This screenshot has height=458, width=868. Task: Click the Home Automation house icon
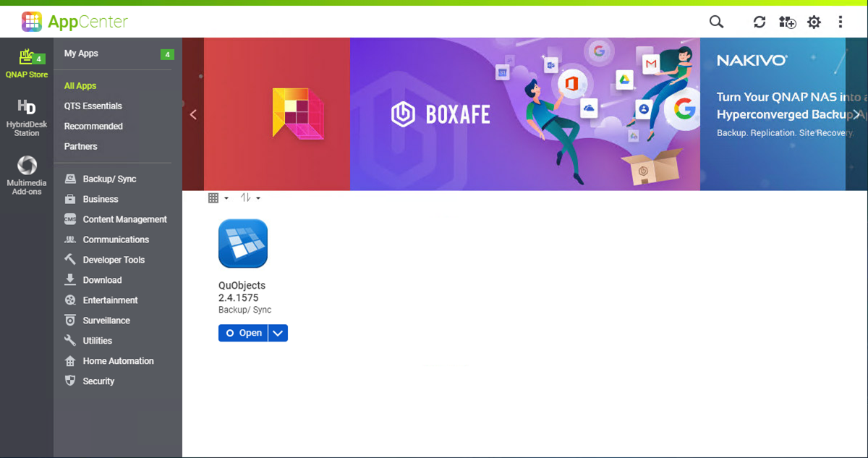coord(70,361)
